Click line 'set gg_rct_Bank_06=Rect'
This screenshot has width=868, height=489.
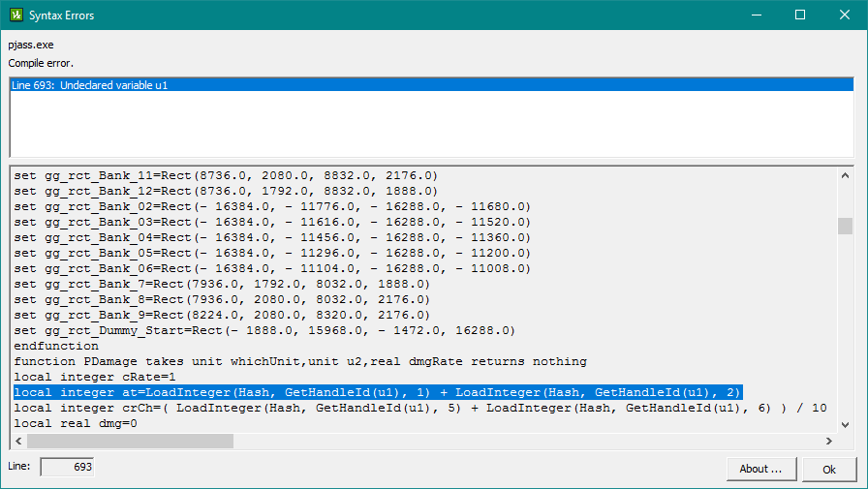pos(272,268)
